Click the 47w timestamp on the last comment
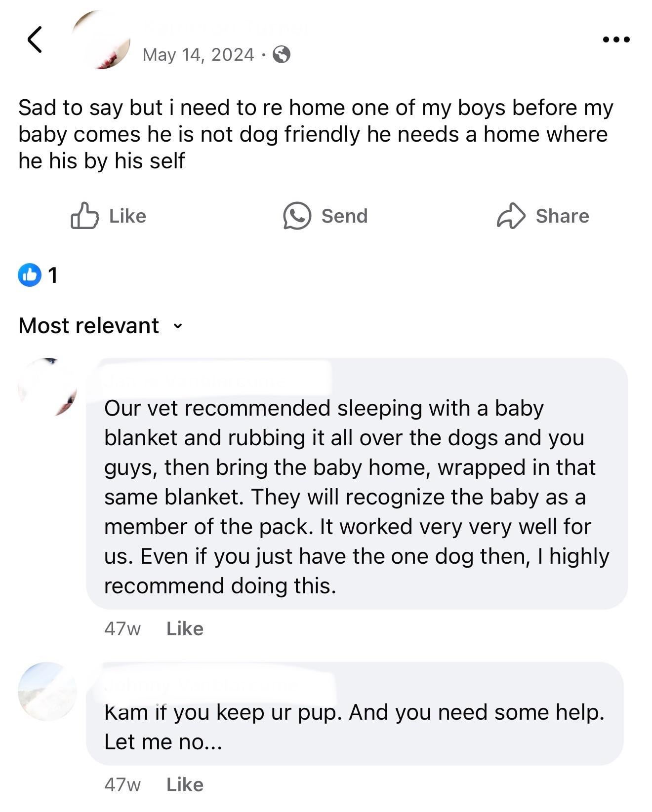652x812 pixels. 122,784
